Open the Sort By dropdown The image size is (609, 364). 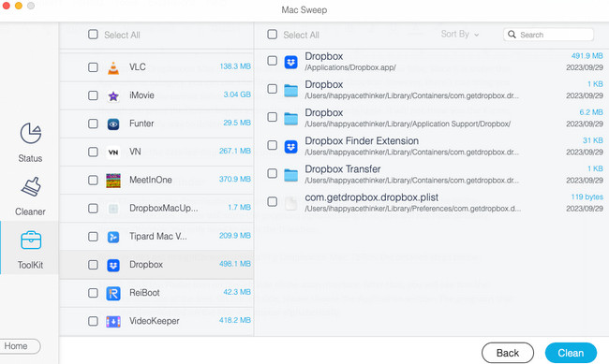(x=460, y=34)
